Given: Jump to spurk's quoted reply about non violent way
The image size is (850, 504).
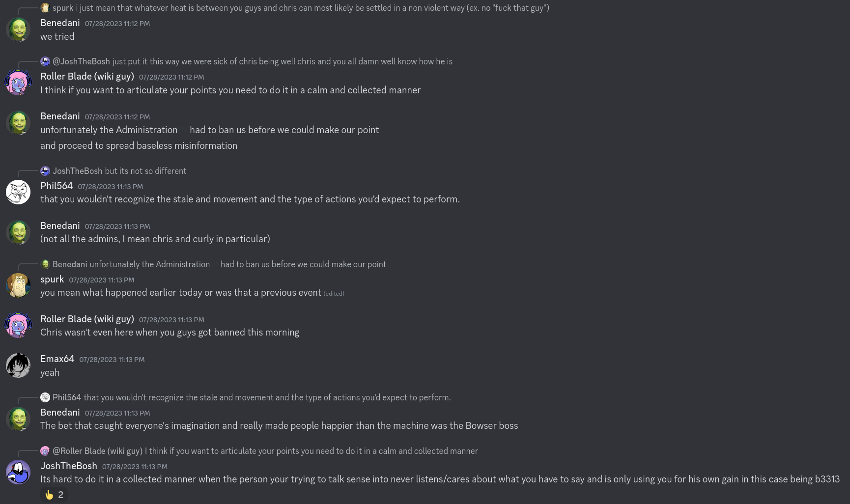Looking at the screenshot, I should coord(312,8).
